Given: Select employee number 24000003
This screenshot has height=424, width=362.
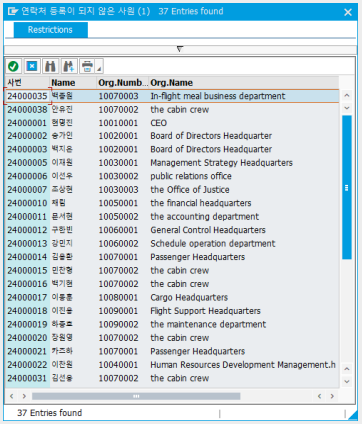Looking at the screenshot, I should tap(27, 149).
